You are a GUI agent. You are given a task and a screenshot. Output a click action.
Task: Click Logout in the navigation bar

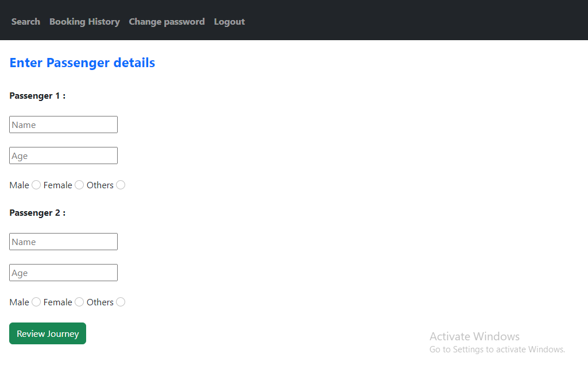click(229, 22)
